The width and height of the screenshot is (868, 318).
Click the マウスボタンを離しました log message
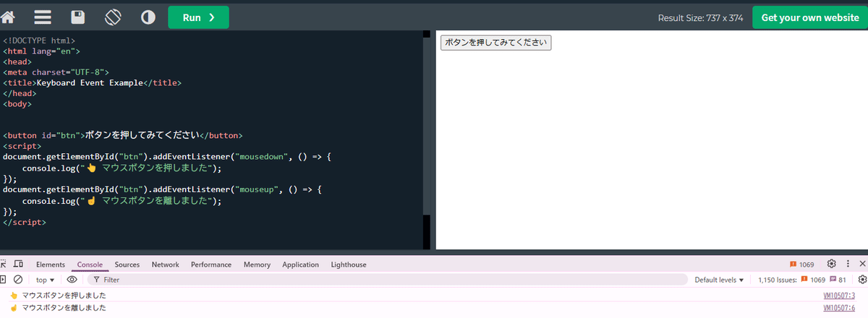point(64,308)
